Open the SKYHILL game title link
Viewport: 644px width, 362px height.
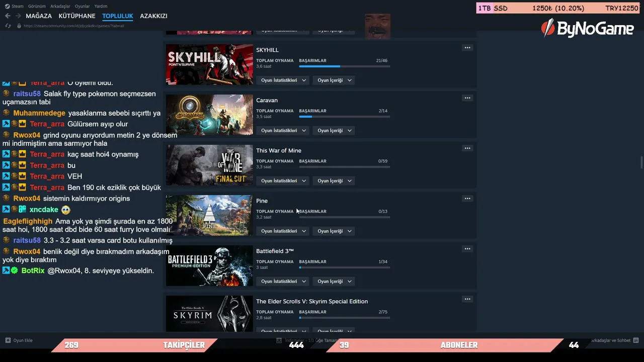tap(267, 50)
